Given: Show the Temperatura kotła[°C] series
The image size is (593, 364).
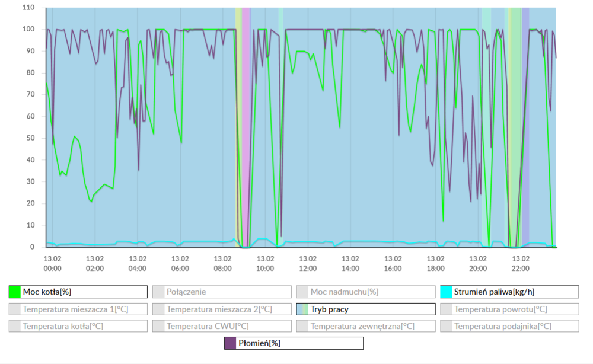Looking at the screenshot, I should point(78,326).
